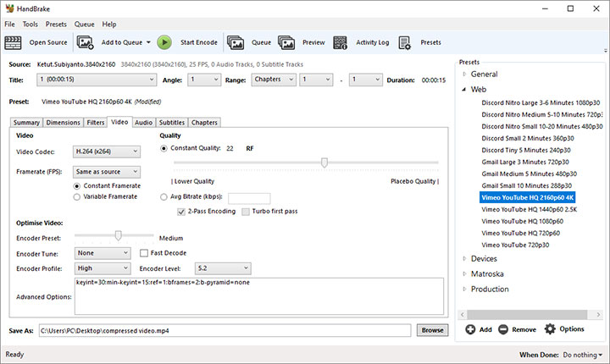Screen dimensions: 610x364
Task: Expand the Devices preset category
Action: (464, 258)
